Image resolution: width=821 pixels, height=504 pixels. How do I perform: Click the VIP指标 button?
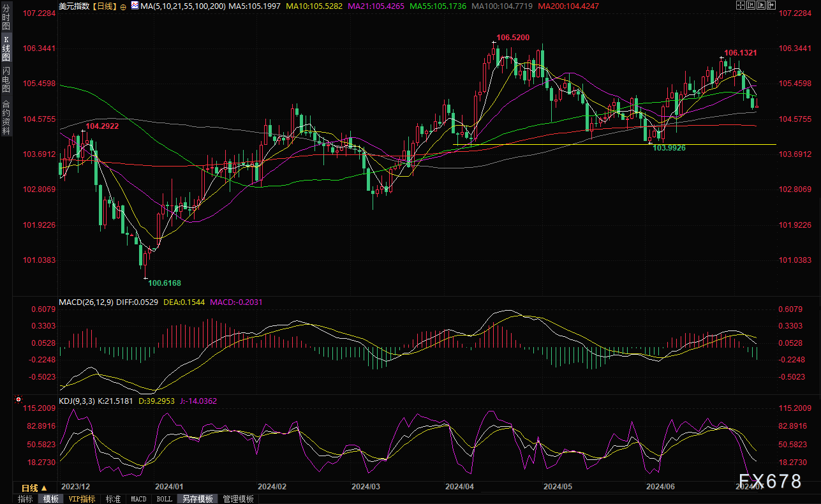point(82,499)
